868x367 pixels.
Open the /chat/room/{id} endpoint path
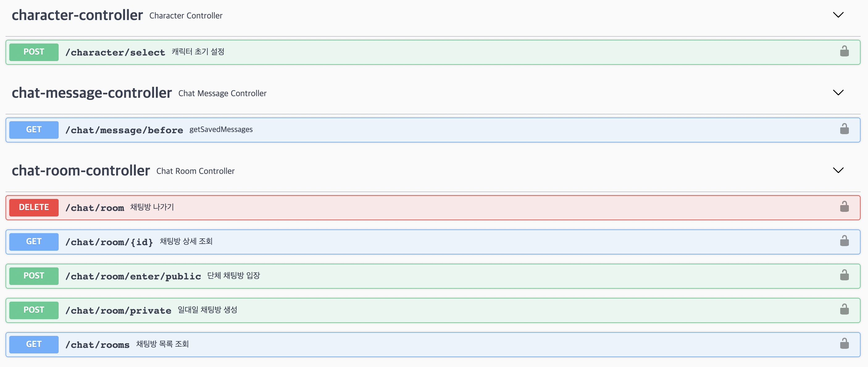(x=109, y=242)
